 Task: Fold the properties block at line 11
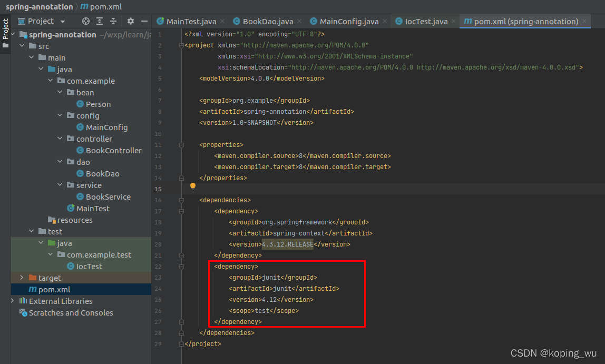(181, 145)
